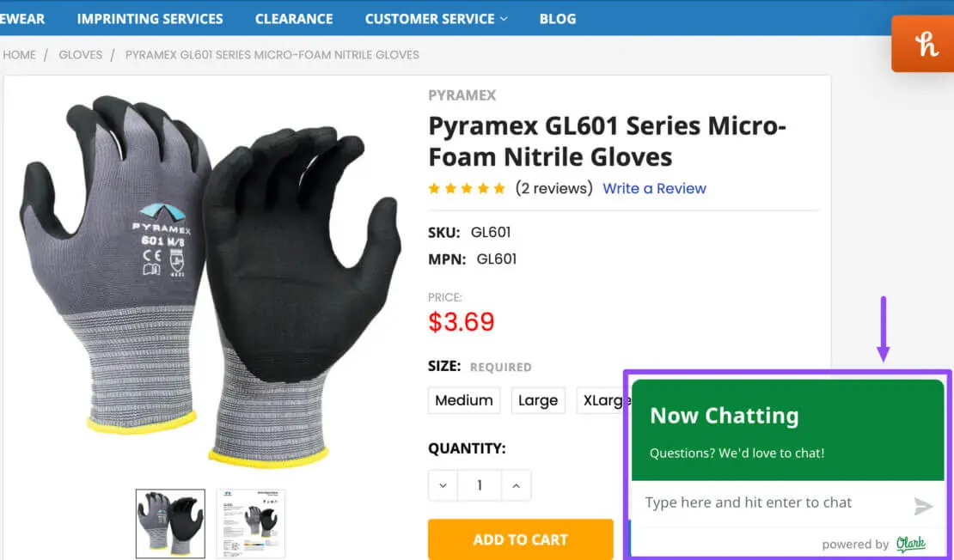Expand the Customer Service dropdown menu
The height and width of the screenshot is (560, 954).
(x=436, y=18)
